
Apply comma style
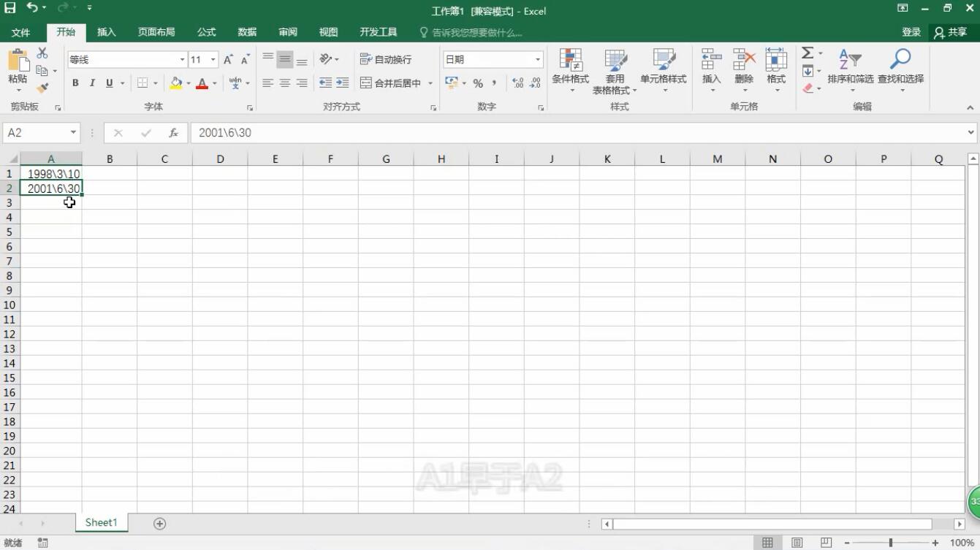495,83
